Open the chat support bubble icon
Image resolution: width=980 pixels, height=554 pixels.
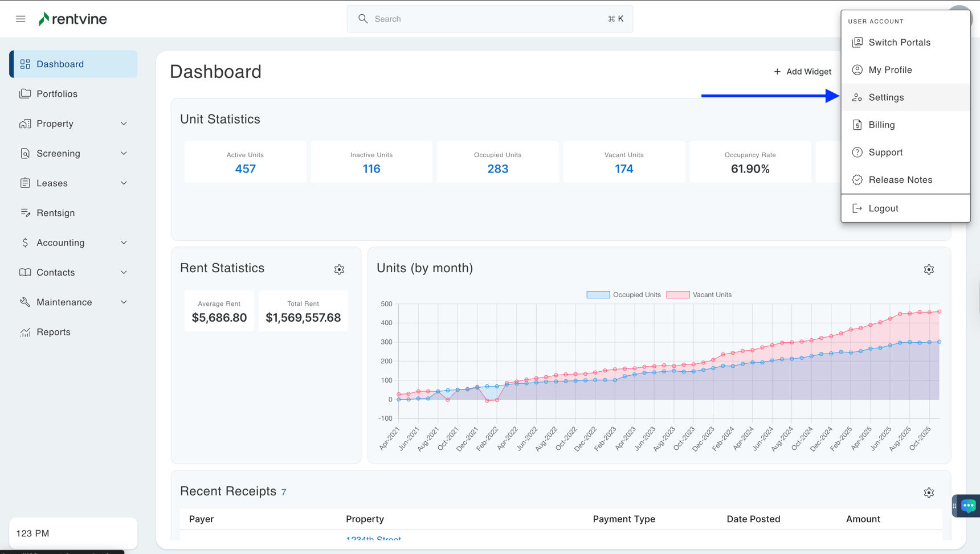[x=968, y=506]
